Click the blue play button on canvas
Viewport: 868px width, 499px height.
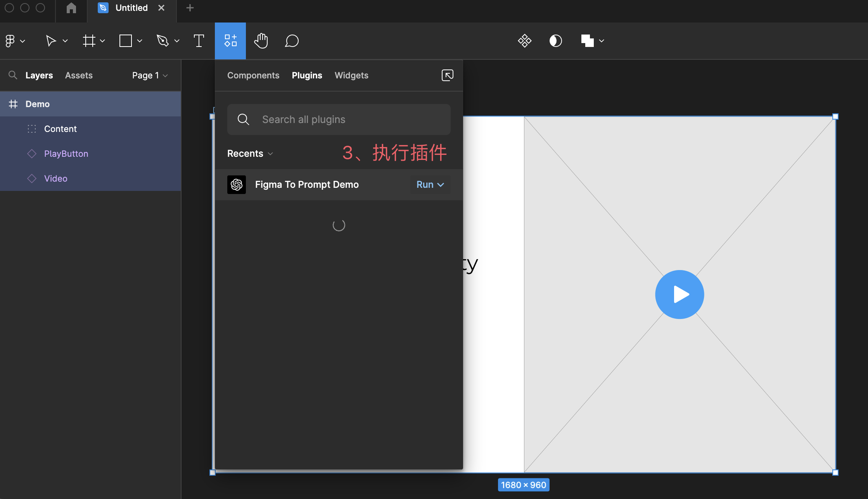[x=679, y=295]
